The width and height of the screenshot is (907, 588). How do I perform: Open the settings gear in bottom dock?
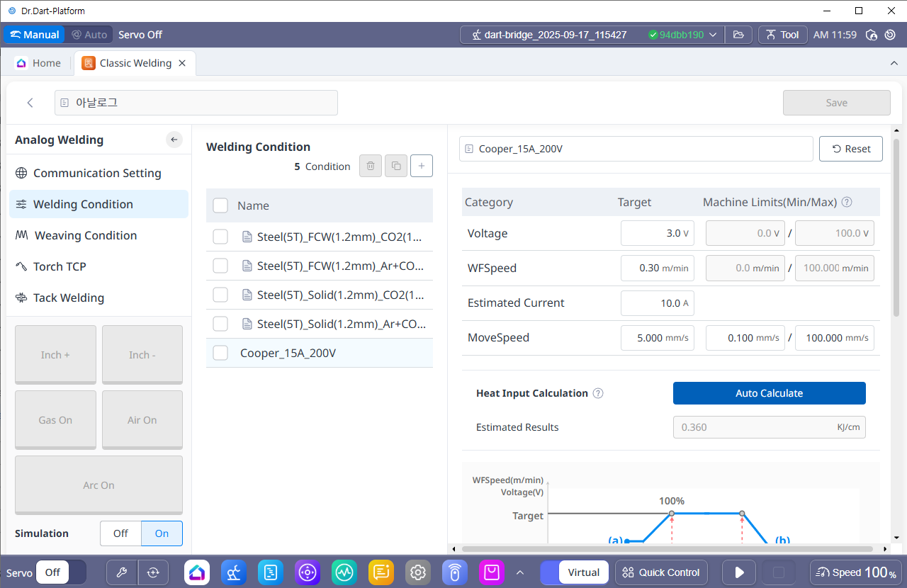tap(417, 572)
